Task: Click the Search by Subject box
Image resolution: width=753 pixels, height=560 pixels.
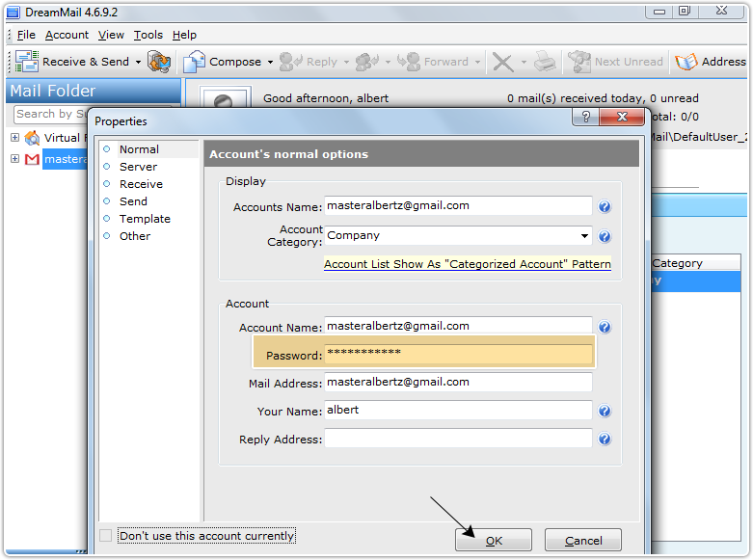Action: pyautogui.click(x=50, y=114)
